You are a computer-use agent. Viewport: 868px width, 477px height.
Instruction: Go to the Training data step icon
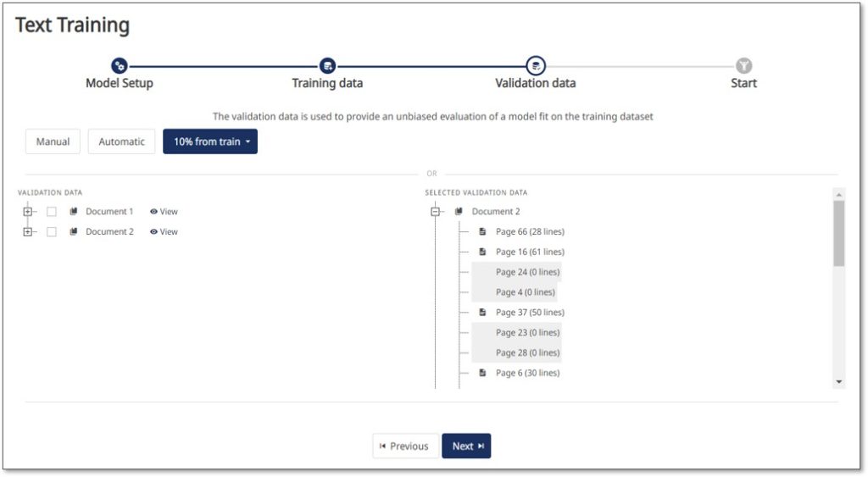[327, 66]
